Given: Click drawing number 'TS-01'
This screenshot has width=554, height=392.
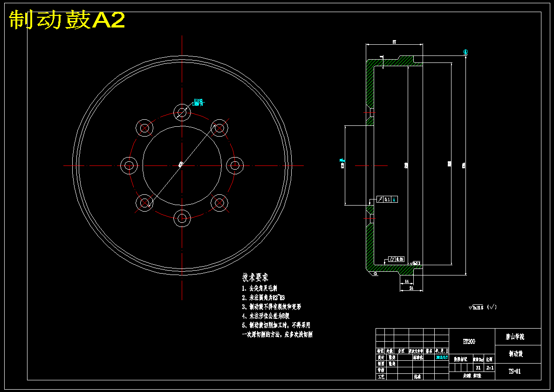Looking at the screenshot, I should (x=515, y=371).
